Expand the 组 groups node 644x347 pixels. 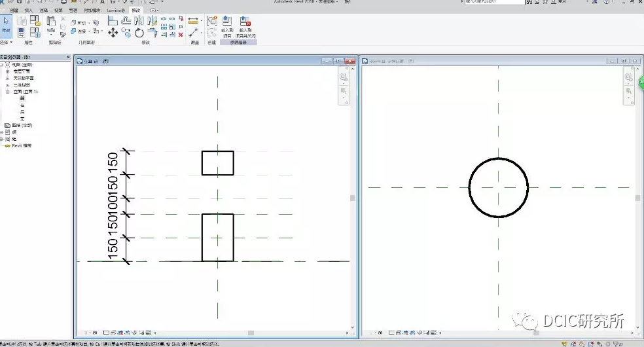click(2, 139)
